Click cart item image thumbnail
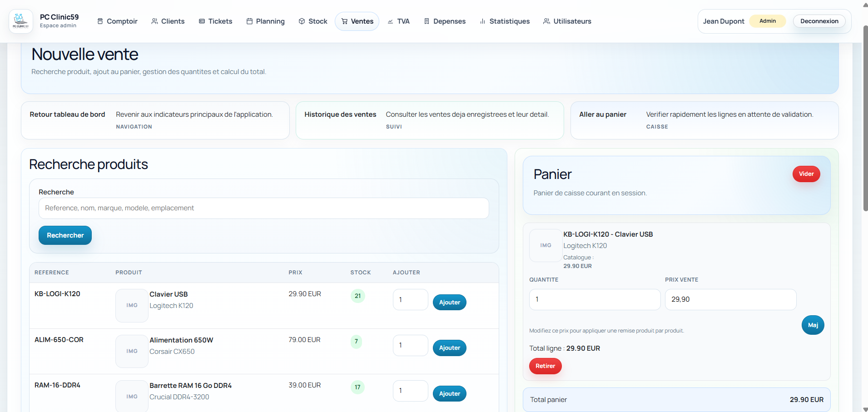The image size is (868, 412). coord(546,245)
